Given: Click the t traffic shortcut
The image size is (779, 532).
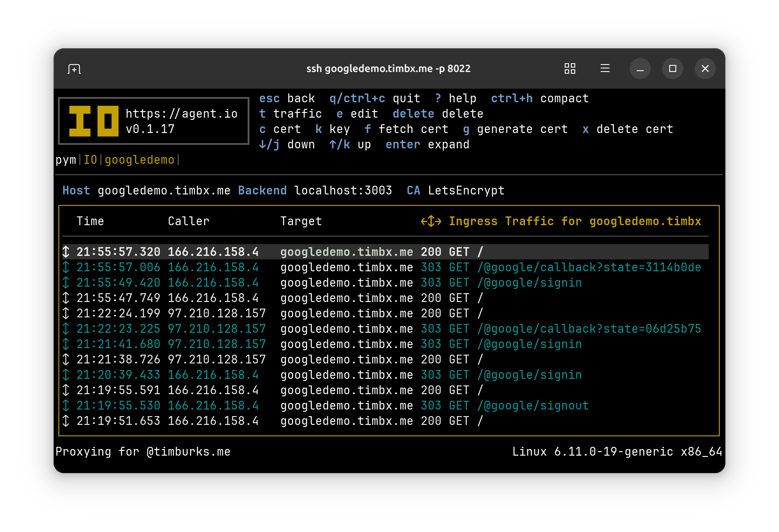Looking at the screenshot, I should (290, 114).
